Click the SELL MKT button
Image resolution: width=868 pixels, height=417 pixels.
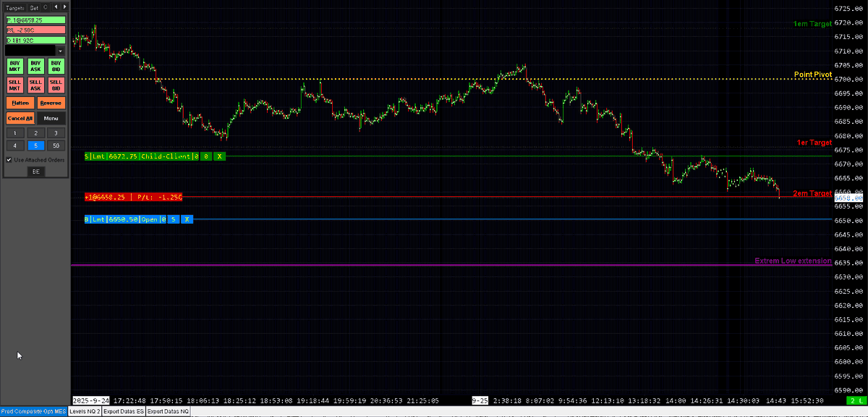click(14, 85)
